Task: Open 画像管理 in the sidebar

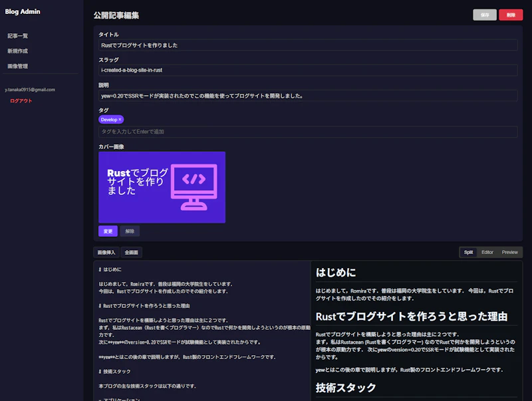Action: [x=18, y=66]
